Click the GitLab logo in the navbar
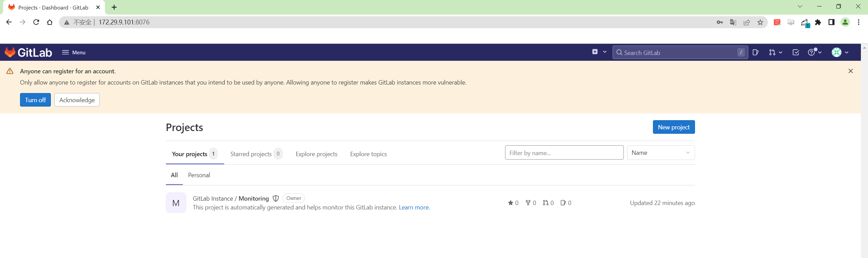This screenshot has width=868, height=258. [28, 52]
